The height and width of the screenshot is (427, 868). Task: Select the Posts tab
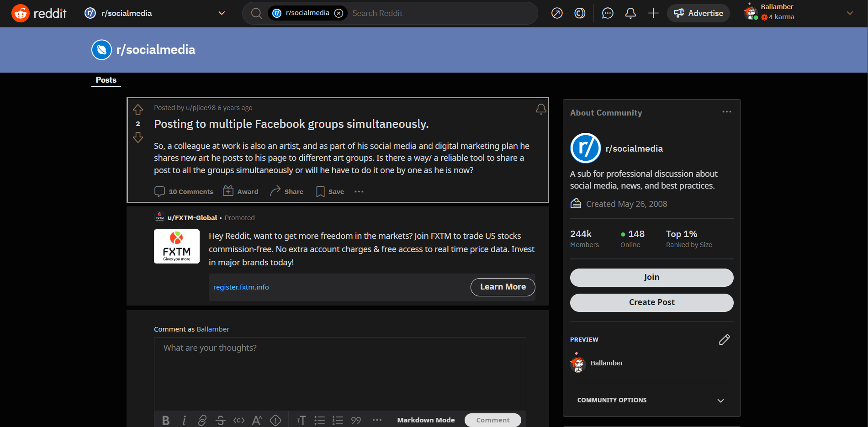[x=106, y=80]
